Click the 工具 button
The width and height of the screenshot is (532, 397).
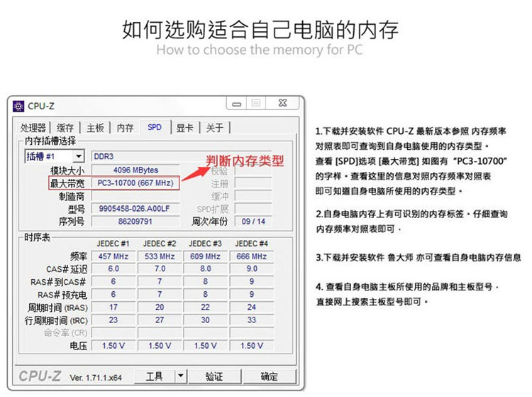point(155,376)
